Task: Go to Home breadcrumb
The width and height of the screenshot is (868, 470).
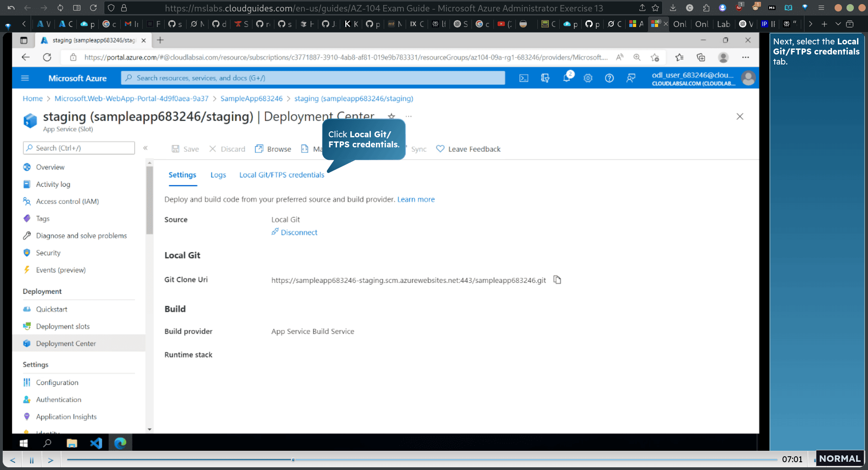Action: click(32, 98)
